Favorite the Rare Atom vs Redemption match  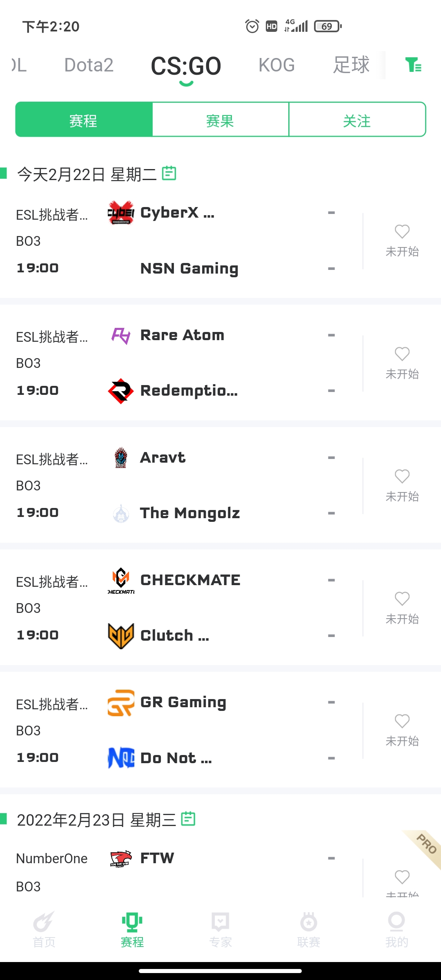[402, 354]
